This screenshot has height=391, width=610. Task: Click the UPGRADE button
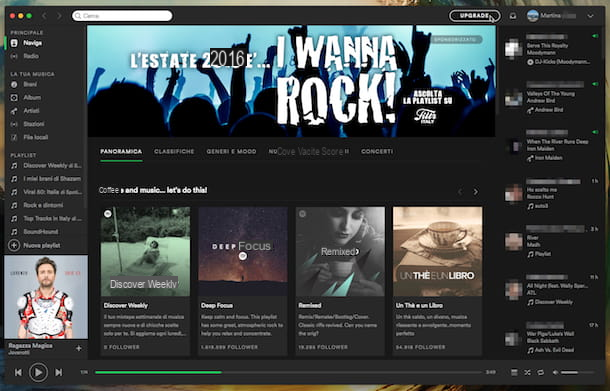click(x=474, y=16)
